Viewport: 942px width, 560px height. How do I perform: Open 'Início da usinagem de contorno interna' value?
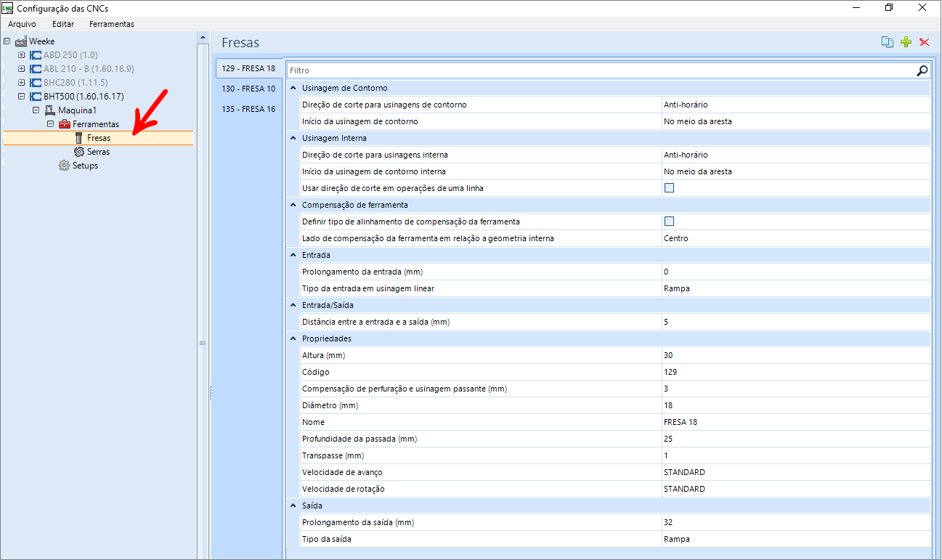(796, 171)
